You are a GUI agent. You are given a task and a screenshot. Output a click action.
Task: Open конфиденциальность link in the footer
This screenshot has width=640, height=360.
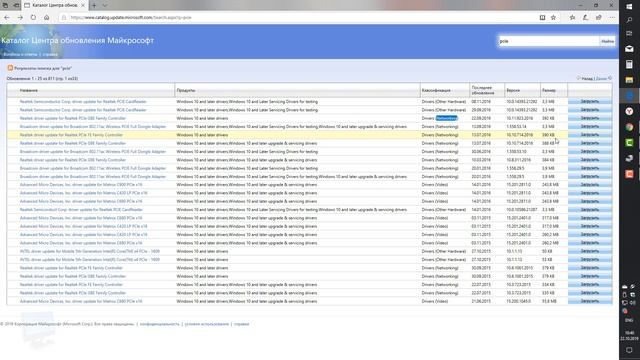[x=160, y=324]
